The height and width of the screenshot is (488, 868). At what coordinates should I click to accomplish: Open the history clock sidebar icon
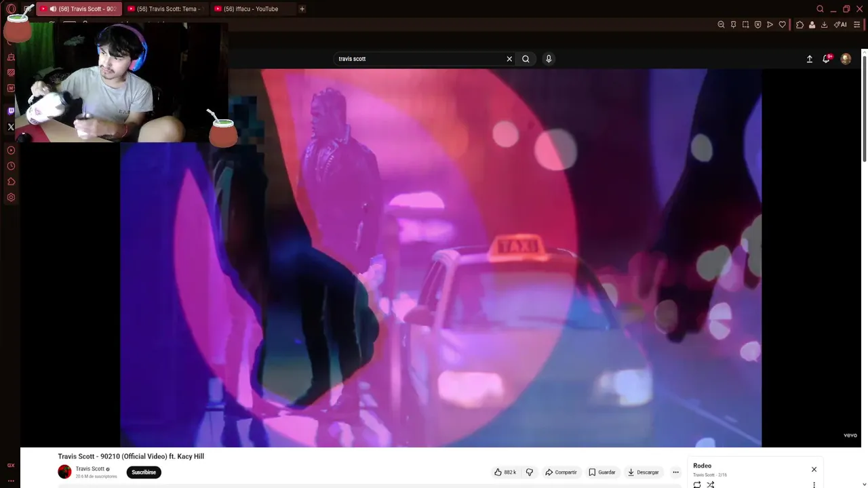[11, 166]
